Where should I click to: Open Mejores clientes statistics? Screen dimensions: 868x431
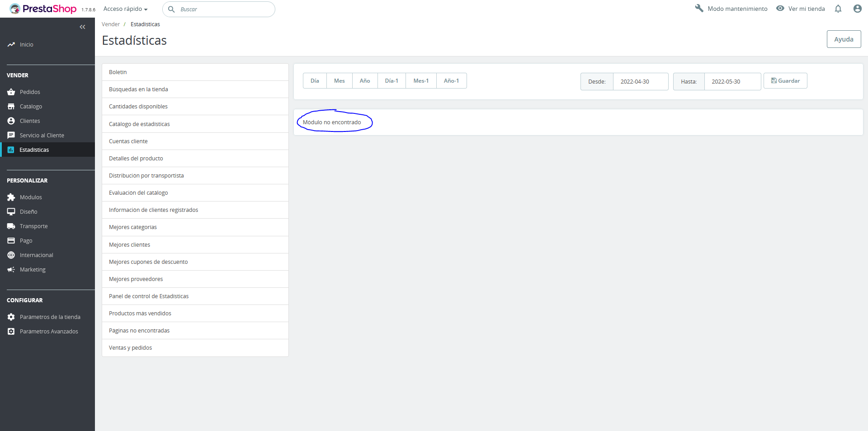(195, 245)
